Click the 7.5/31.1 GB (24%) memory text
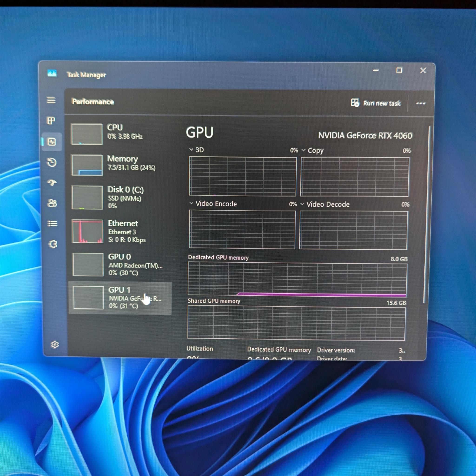Image resolution: width=476 pixels, height=476 pixels. pyautogui.click(x=132, y=168)
